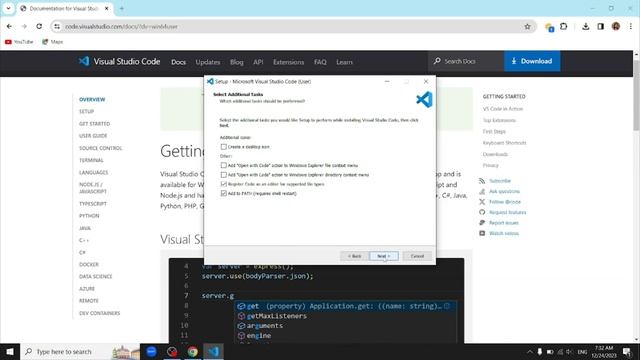The image size is (640, 360).
Task: Open the Keyboard Shortcuts link
Action: (504, 143)
